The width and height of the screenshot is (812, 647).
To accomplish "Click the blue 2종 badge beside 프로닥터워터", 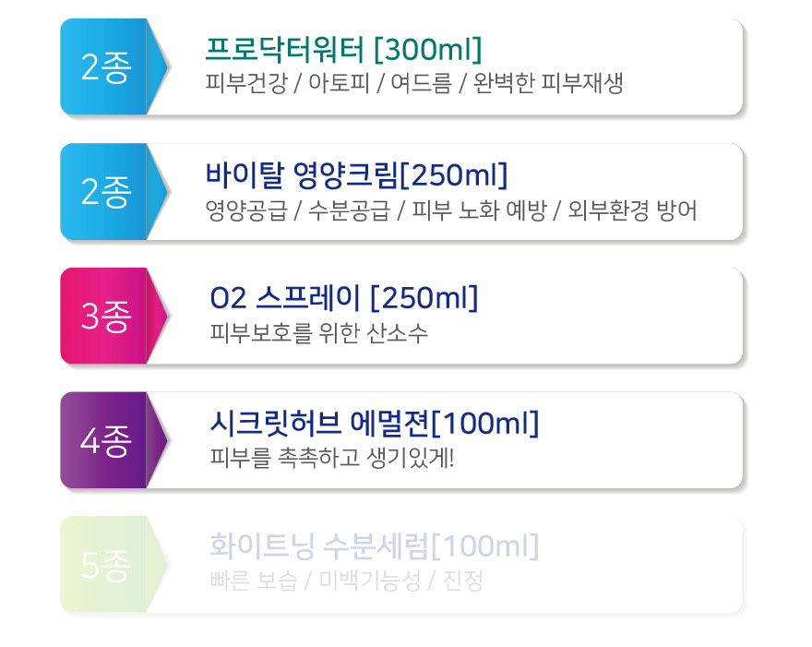I will coord(113,66).
